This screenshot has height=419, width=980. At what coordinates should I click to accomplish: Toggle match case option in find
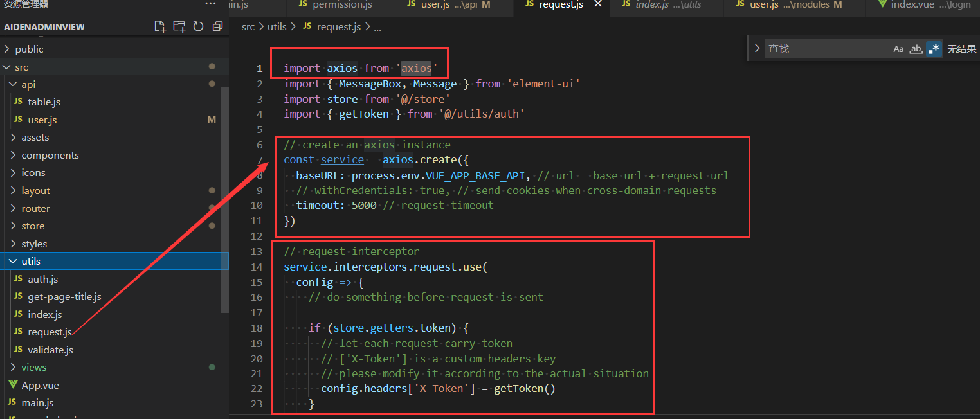(898, 49)
